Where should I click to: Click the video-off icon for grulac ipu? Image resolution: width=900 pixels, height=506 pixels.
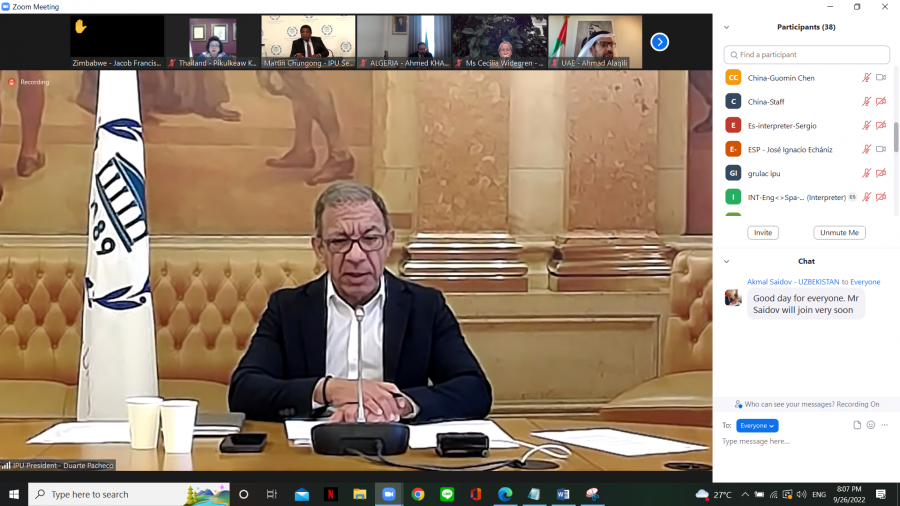pyautogui.click(x=881, y=173)
